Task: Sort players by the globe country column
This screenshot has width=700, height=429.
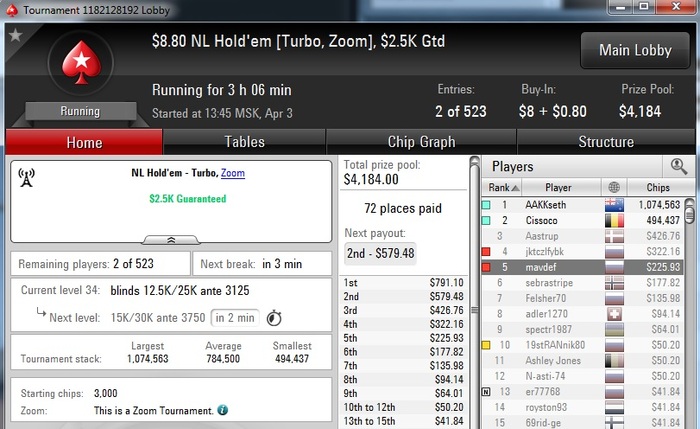Action: tap(614, 187)
